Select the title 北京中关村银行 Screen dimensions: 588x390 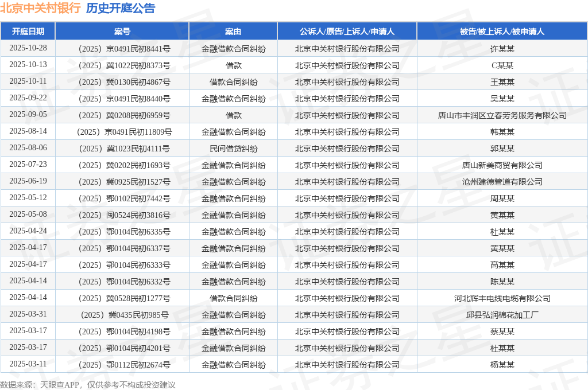coord(41,8)
